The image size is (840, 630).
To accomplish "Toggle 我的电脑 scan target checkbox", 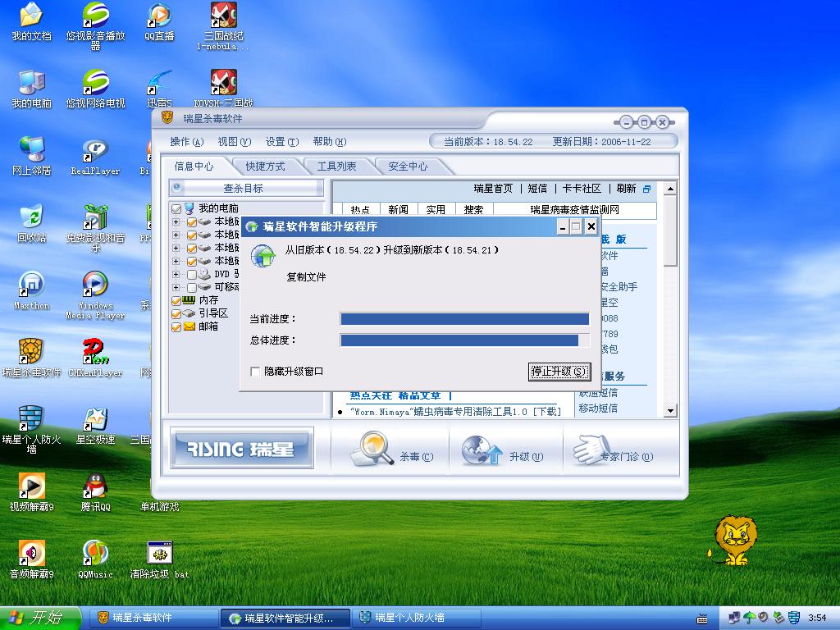I will coord(176,208).
